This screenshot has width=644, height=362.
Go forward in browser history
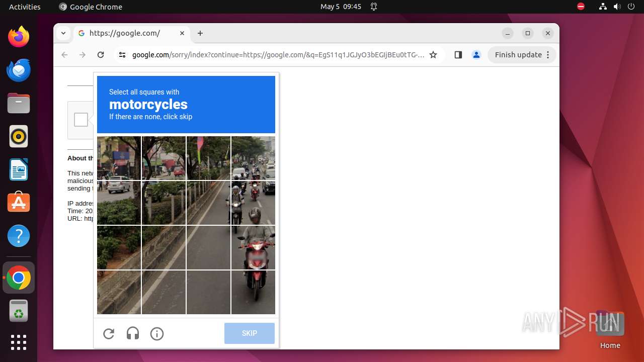point(83,55)
